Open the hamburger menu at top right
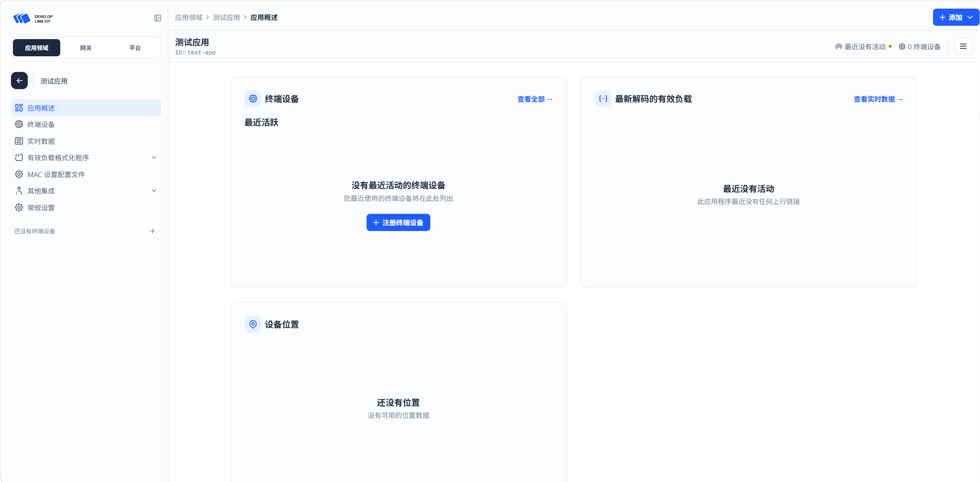 [963, 47]
